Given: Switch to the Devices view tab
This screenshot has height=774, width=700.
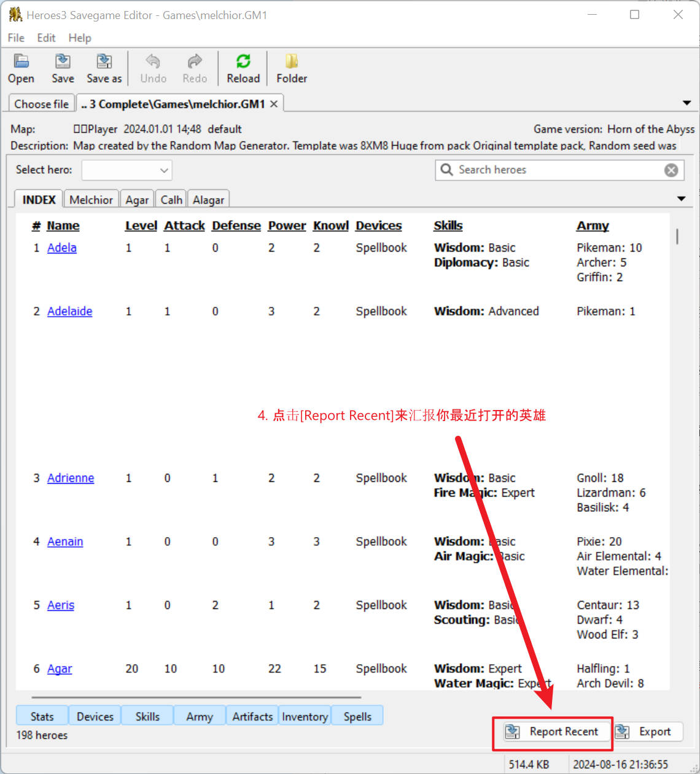Looking at the screenshot, I should point(95,716).
